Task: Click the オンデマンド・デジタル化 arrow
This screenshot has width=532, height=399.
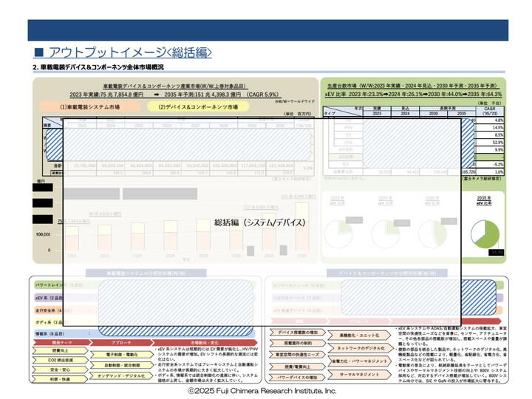Action: pyautogui.click(x=121, y=376)
